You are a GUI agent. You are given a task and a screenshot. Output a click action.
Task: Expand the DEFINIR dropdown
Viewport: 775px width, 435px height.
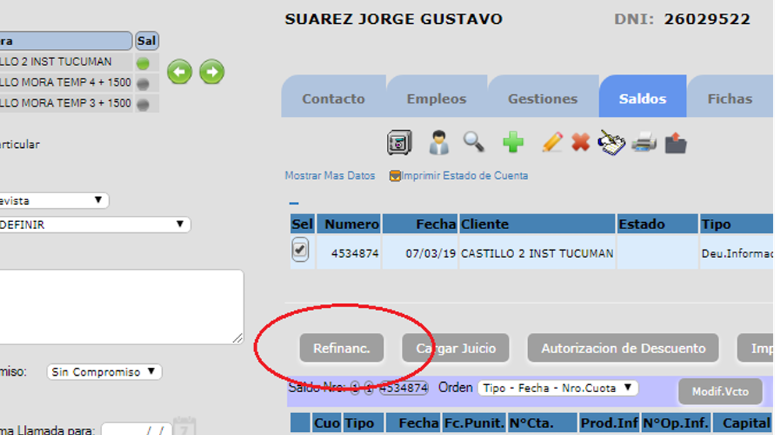coord(94,225)
